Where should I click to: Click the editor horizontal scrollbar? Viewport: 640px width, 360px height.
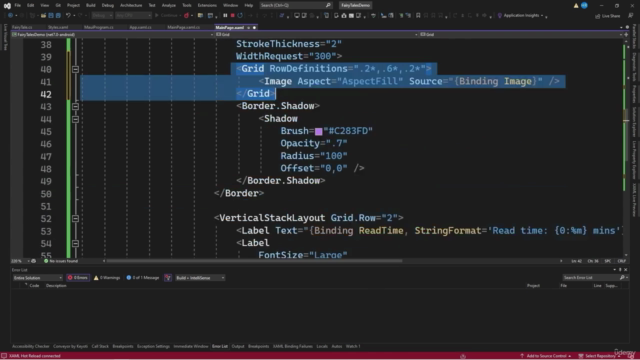point(254,261)
